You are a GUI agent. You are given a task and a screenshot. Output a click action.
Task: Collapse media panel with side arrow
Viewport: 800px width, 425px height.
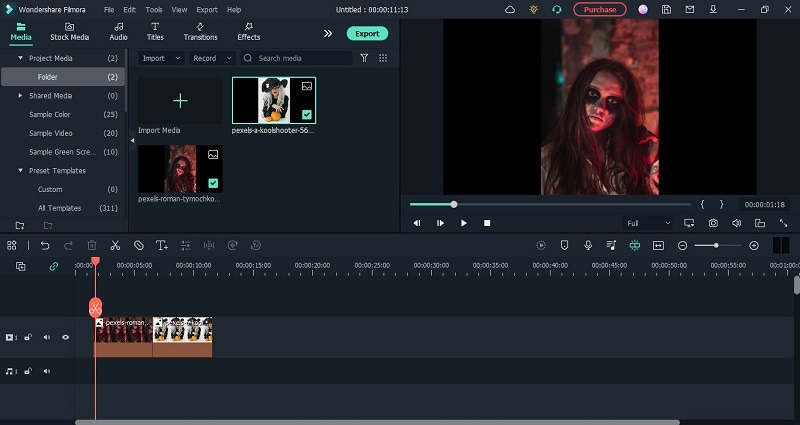(x=132, y=140)
